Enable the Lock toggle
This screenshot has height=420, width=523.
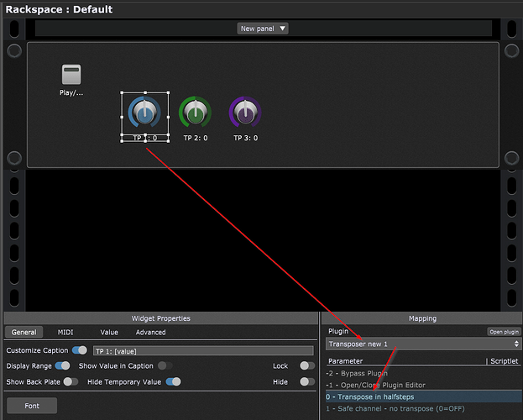(x=307, y=366)
